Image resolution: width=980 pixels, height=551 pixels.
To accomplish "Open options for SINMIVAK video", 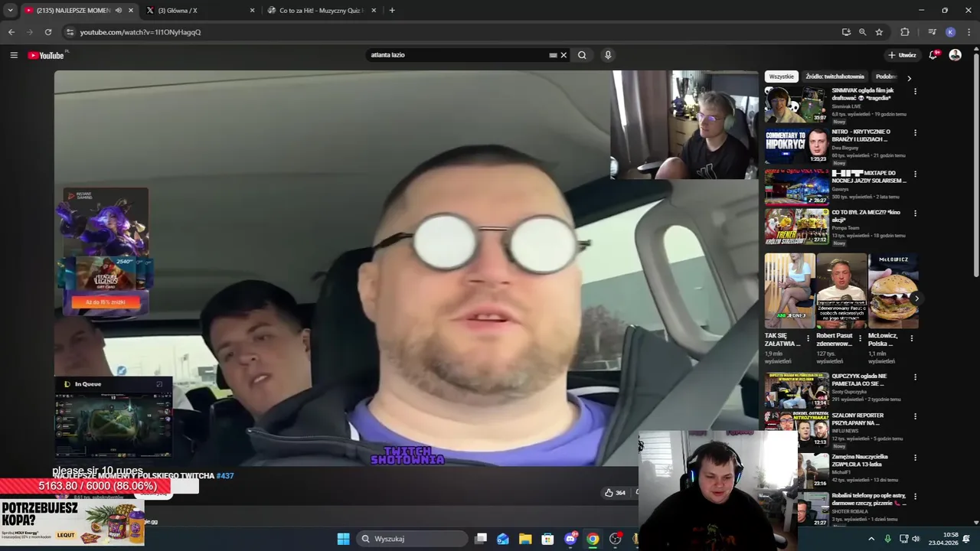I will (915, 91).
